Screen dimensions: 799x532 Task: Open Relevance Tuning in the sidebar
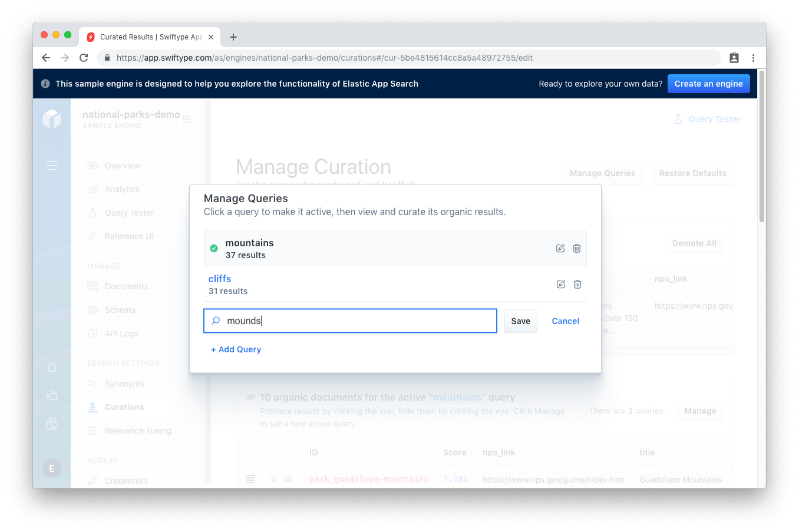[x=138, y=431]
